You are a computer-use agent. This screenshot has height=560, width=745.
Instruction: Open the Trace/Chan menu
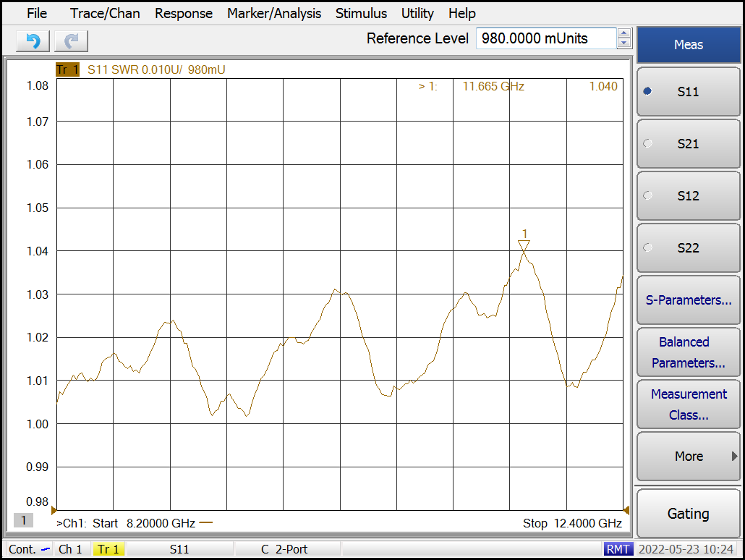(x=105, y=13)
